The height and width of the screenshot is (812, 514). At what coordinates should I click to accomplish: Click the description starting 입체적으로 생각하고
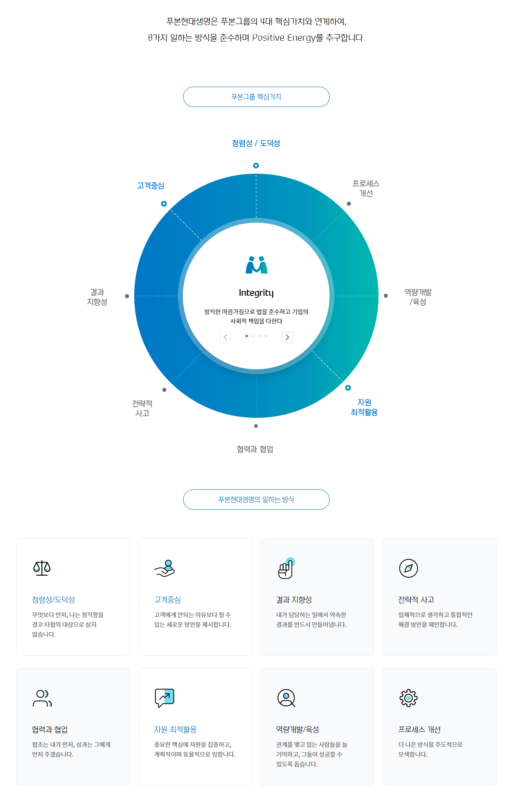[x=435, y=620]
